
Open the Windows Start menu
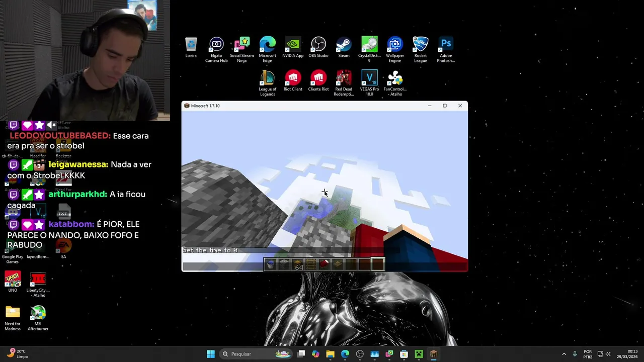(x=211, y=354)
